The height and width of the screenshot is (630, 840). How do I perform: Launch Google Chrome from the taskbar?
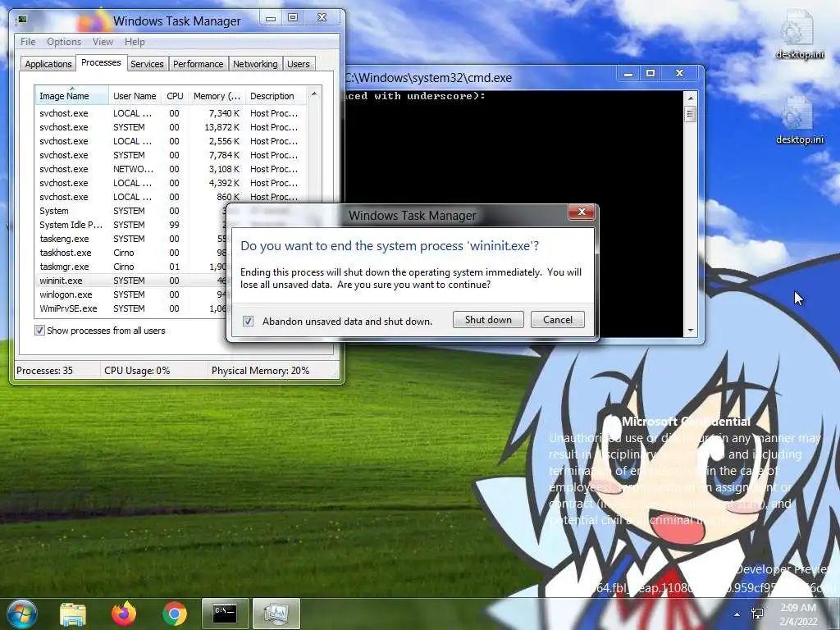[175, 614]
